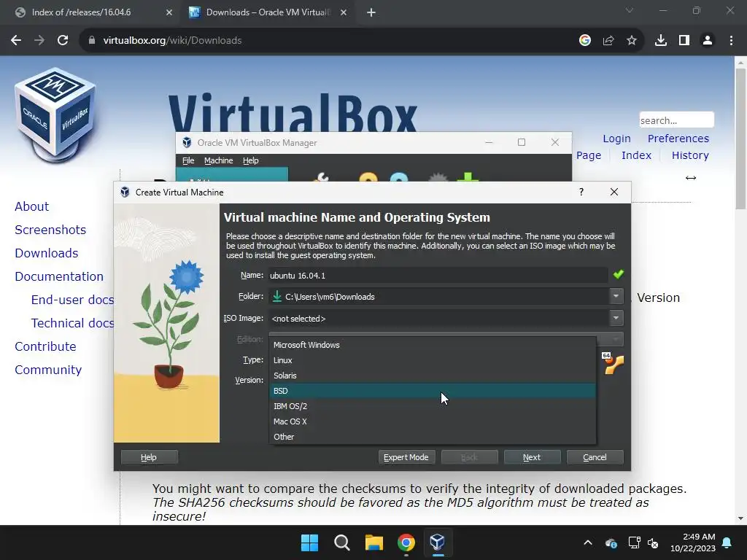The height and width of the screenshot is (560, 747).
Task: Open the Help menu in VirtualBox Manager
Action: [251, 160]
